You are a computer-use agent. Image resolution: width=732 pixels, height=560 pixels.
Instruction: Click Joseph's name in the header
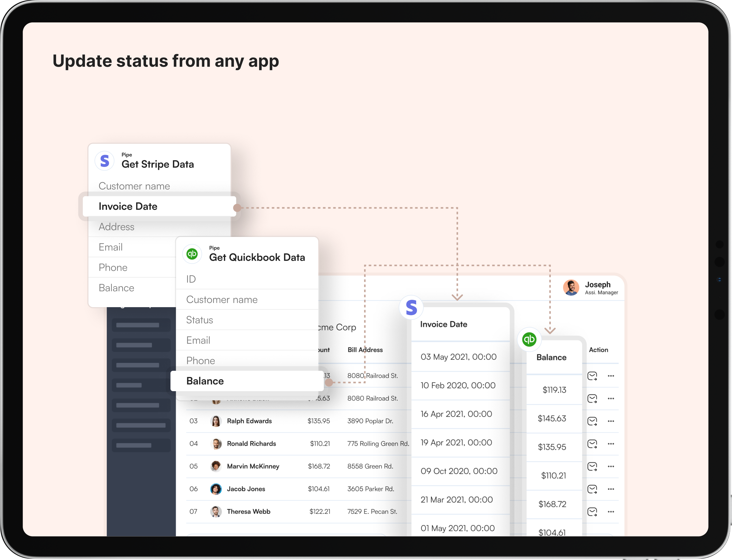[x=598, y=285]
